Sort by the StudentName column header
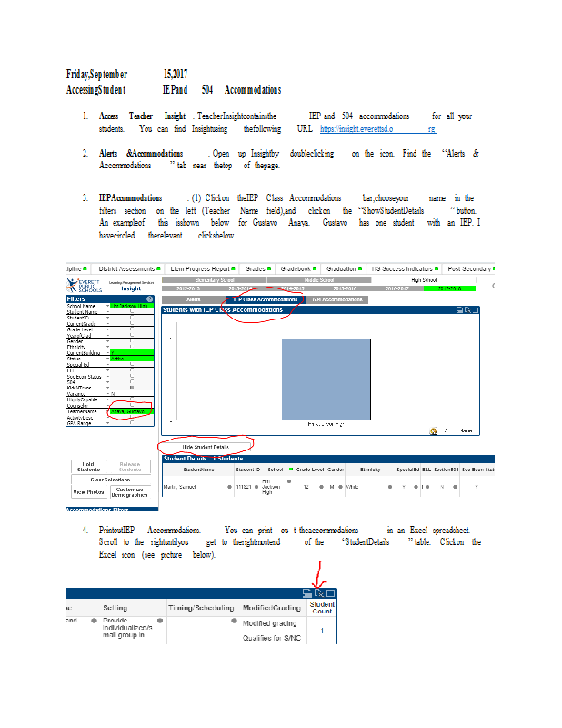The image size is (562, 728). click(198, 470)
